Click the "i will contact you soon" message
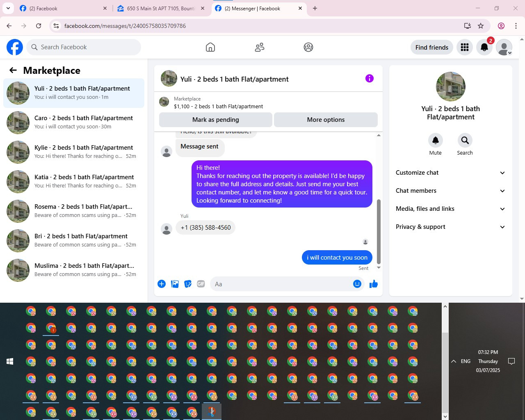Screen dimensions: 525x420 [x=337, y=258]
